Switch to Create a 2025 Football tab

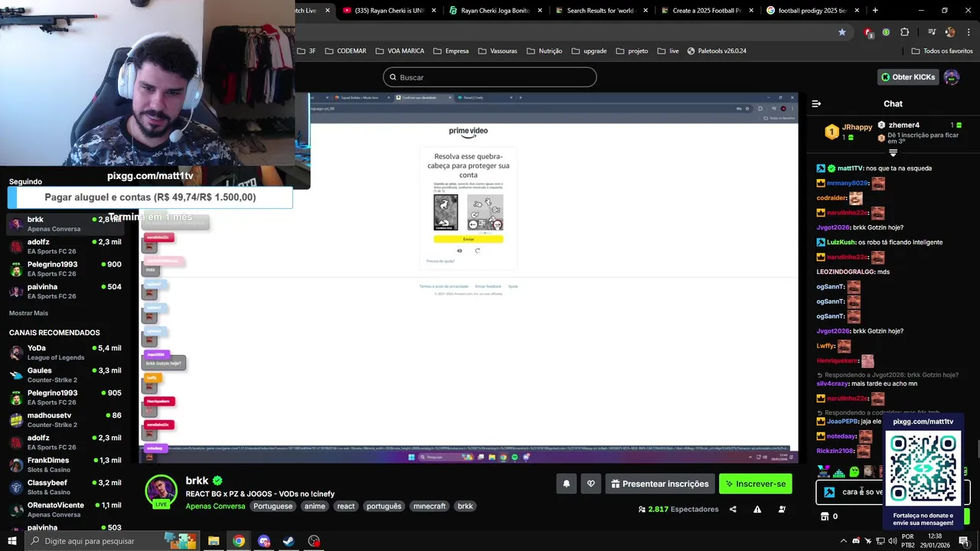pyautogui.click(x=707, y=11)
